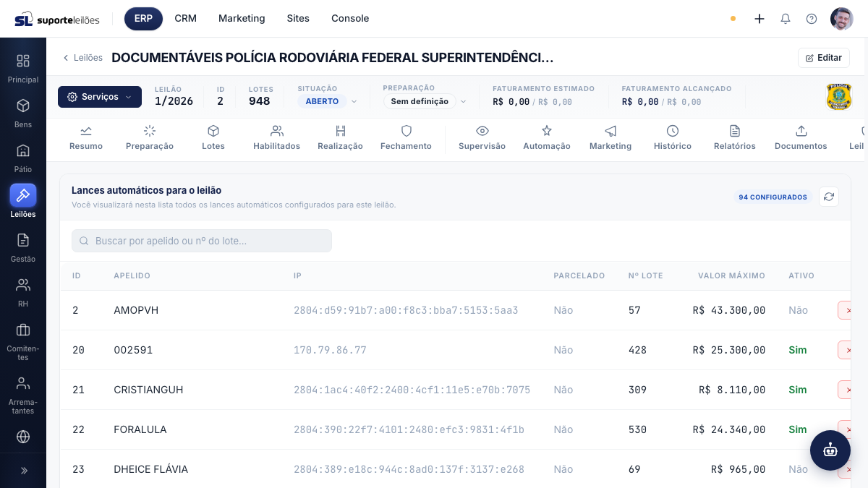Open the Console module
Screen dimensions: 868x488
tap(350, 19)
